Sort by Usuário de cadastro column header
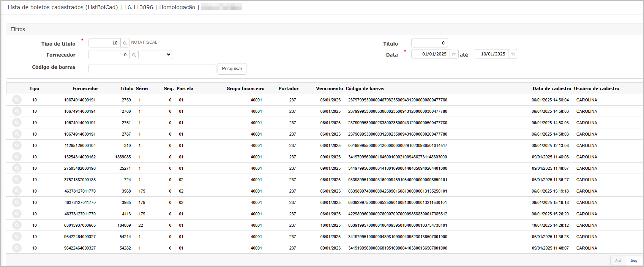The width and height of the screenshot is (644, 267). pyautogui.click(x=597, y=88)
